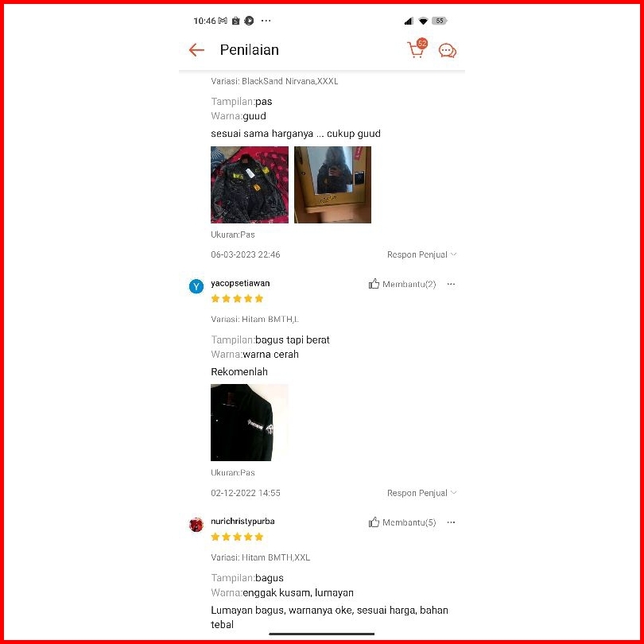
Task: Like yacopsetiawan's review with thumbs-up icon
Action: 374,284
